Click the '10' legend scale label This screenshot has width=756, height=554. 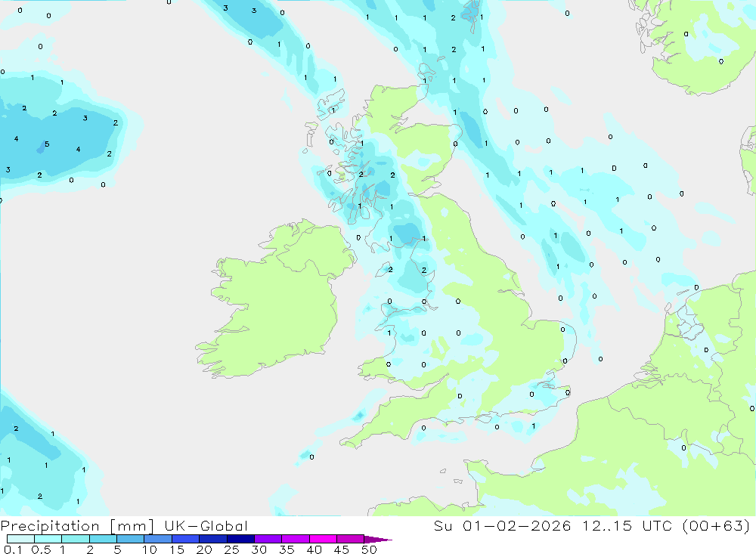(150, 549)
